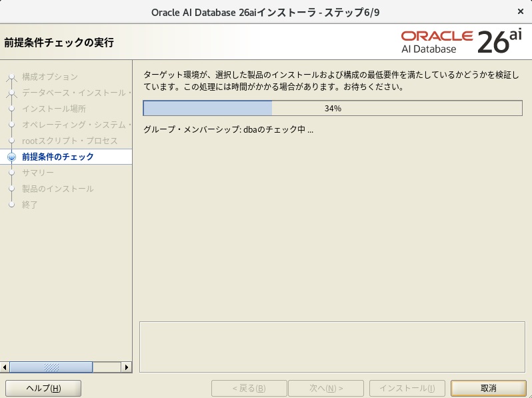
Task: Click the disabled 戻る(B) back button
Action: [249, 388]
